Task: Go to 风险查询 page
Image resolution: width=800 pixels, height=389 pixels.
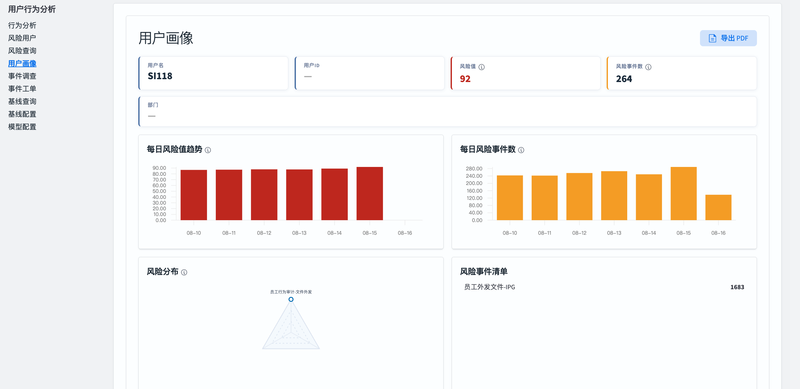Action: coord(22,51)
